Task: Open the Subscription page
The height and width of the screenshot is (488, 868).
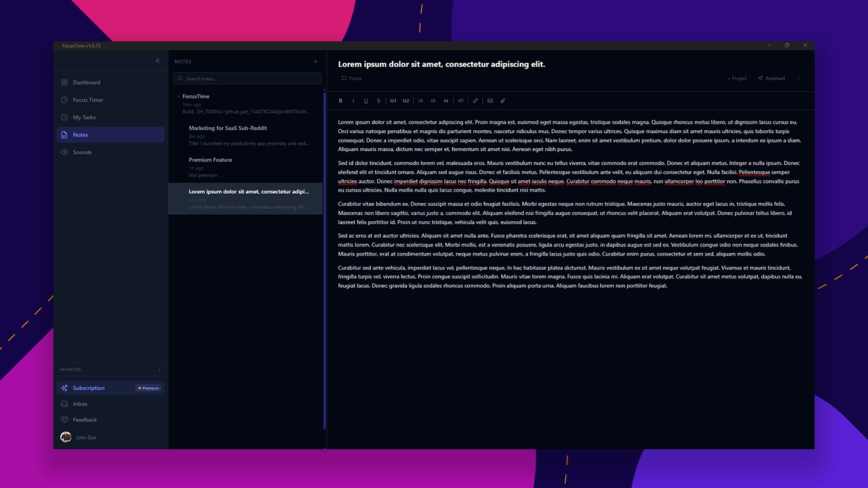Action: pyautogui.click(x=109, y=388)
